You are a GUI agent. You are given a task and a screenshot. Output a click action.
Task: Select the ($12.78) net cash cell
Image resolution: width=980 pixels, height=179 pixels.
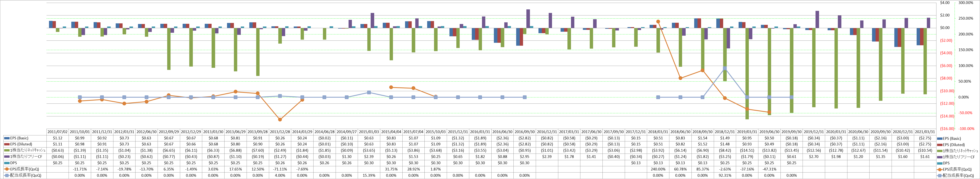click(836, 150)
